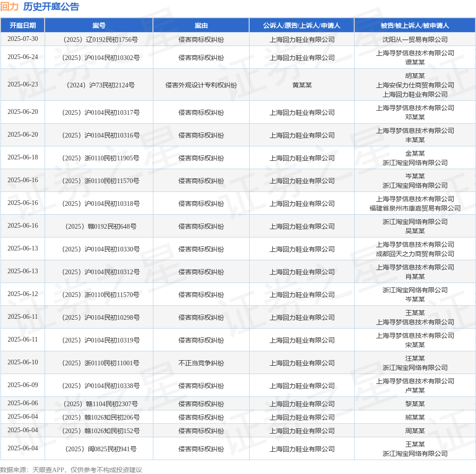Select the date cell 2025-06-09
This screenshot has width=476, height=474.
tap(23, 385)
